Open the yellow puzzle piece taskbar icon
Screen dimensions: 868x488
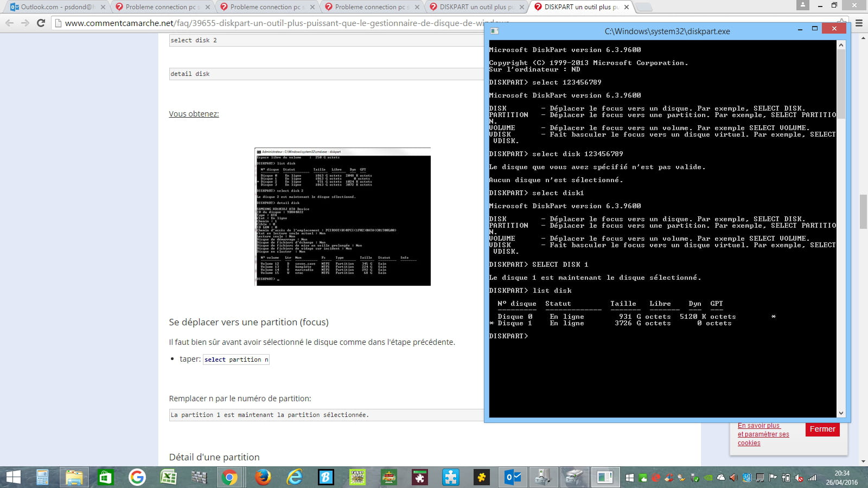click(482, 477)
